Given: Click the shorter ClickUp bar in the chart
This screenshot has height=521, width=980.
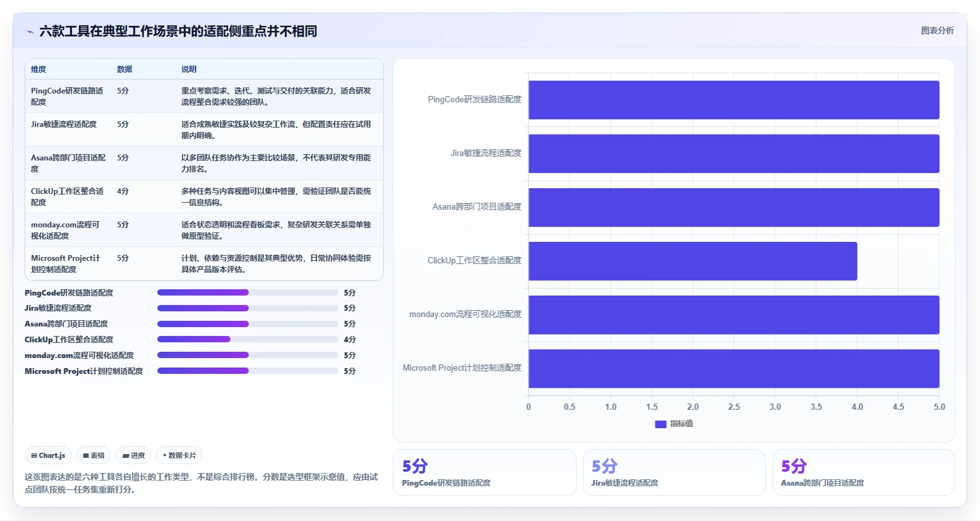Looking at the screenshot, I should 693,261.
